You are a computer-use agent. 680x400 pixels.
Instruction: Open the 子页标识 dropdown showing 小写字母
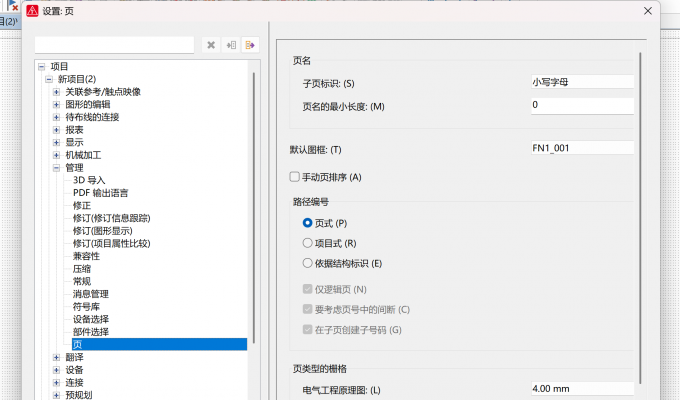[582, 82]
